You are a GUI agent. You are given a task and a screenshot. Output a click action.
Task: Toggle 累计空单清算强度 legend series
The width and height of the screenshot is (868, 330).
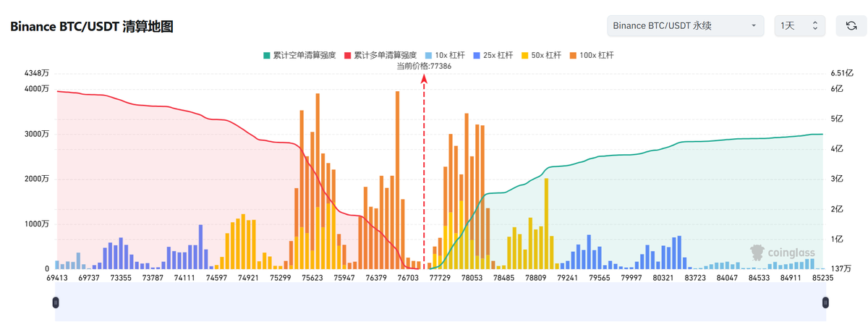(x=299, y=55)
